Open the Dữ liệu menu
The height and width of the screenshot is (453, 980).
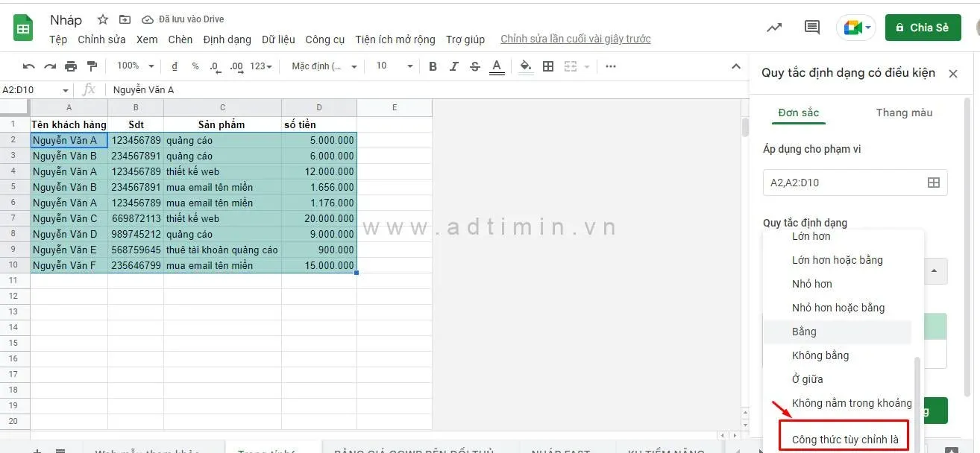(x=278, y=39)
